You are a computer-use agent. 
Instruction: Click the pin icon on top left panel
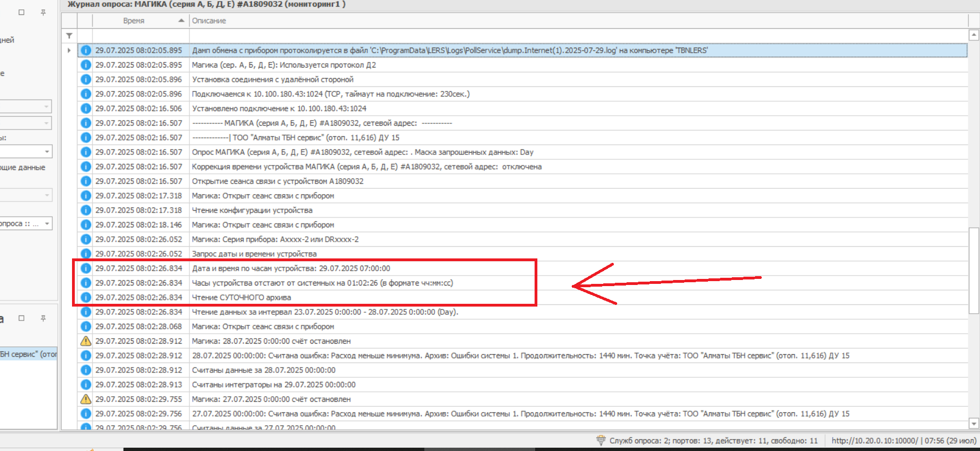click(43, 12)
